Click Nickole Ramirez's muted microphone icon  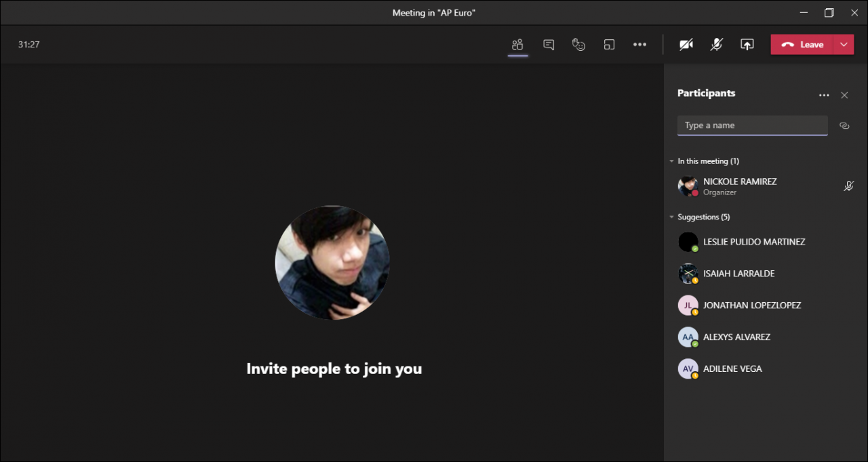tap(848, 186)
